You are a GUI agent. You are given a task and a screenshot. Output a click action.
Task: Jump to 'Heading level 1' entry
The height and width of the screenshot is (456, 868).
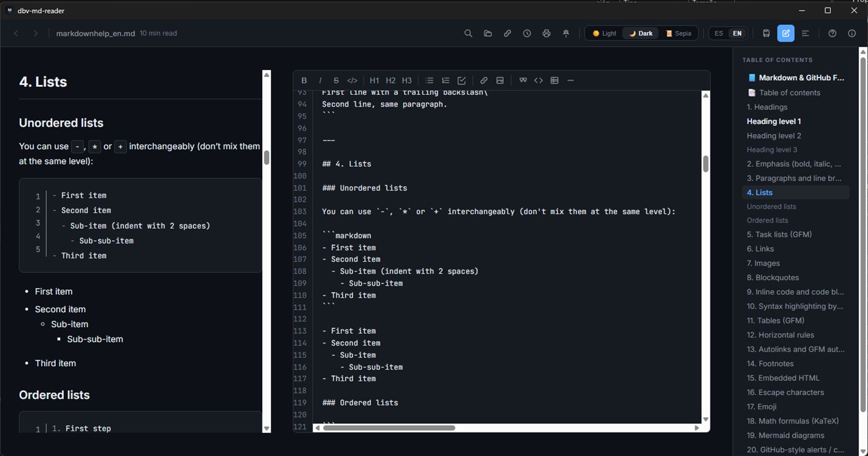tap(796, 121)
